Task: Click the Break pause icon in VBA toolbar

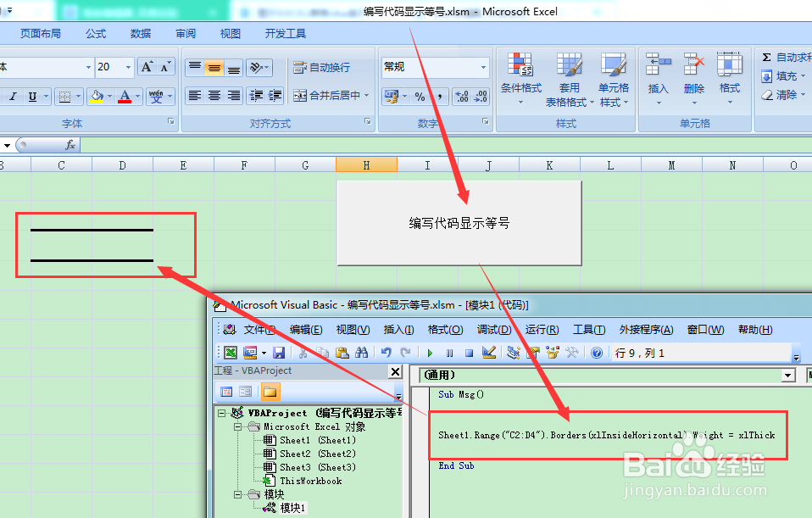Action: coord(449,353)
